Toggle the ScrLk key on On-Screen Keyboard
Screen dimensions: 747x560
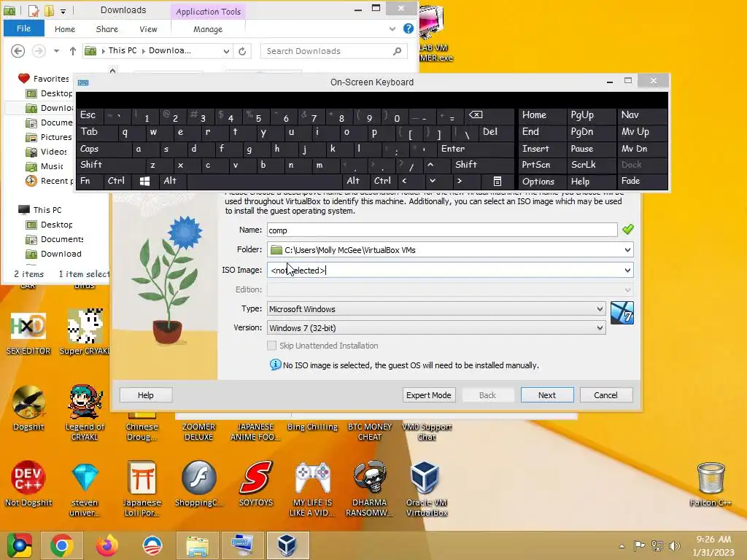coord(590,165)
